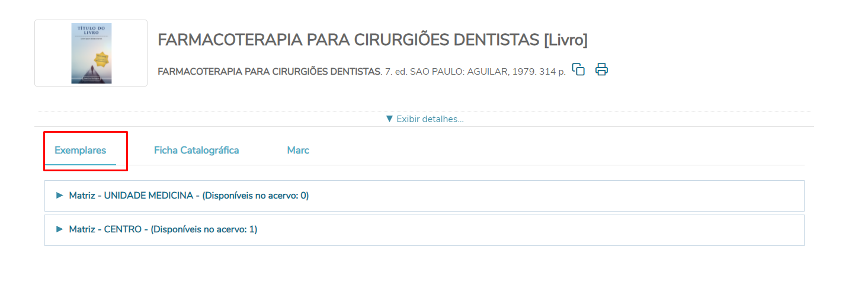Click '7. ed. SAO PAULO: AGUILAR, 1979' text
Viewport: 868px width, 307px height.
tap(458, 72)
